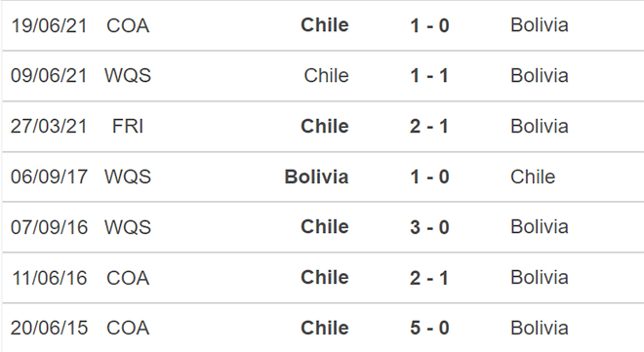
Task: Click the Bolivia 1 - 0 Chile score
Action: [x=429, y=177]
